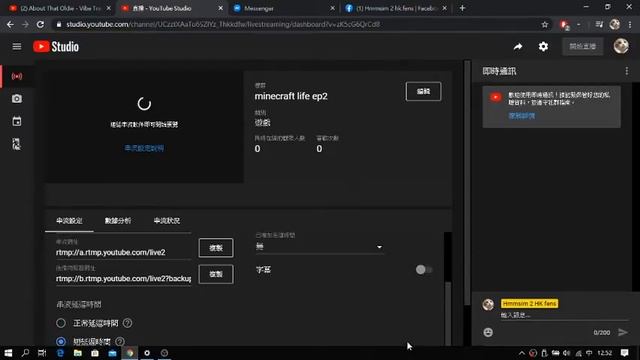The width and height of the screenshot is (640, 360).
Task: Switch to the 串流狀況 tab
Action: coord(167,221)
